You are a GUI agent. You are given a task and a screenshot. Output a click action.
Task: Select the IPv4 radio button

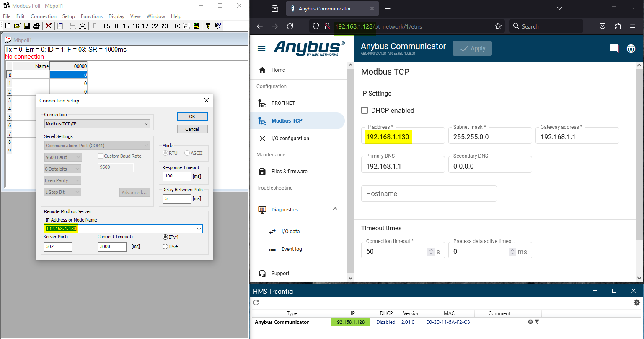pos(165,237)
